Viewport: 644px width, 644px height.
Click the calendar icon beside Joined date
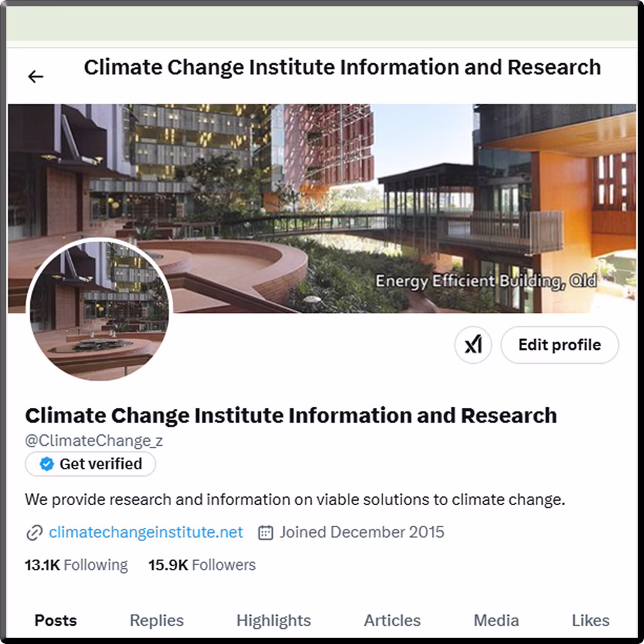[265, 533]
